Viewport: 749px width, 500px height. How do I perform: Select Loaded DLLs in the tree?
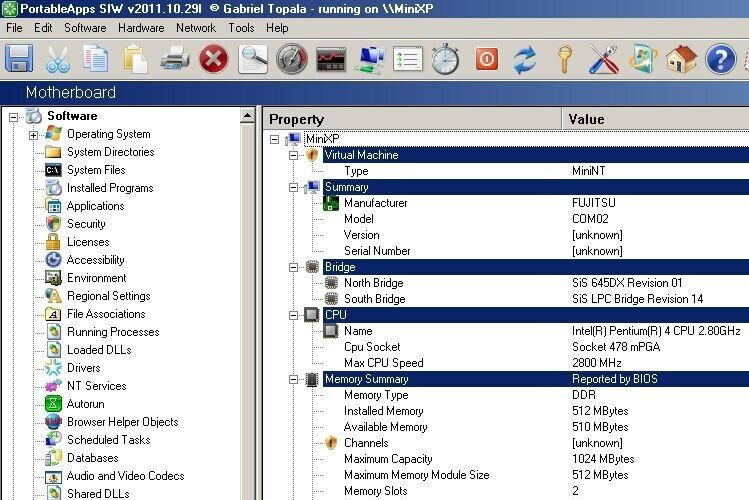[99, 350]
